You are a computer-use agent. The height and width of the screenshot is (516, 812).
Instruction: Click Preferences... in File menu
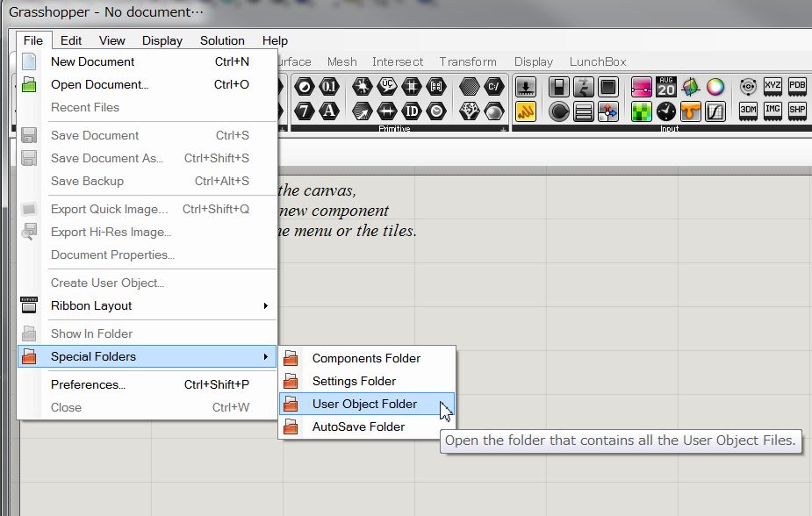click(x=147, y=384)
